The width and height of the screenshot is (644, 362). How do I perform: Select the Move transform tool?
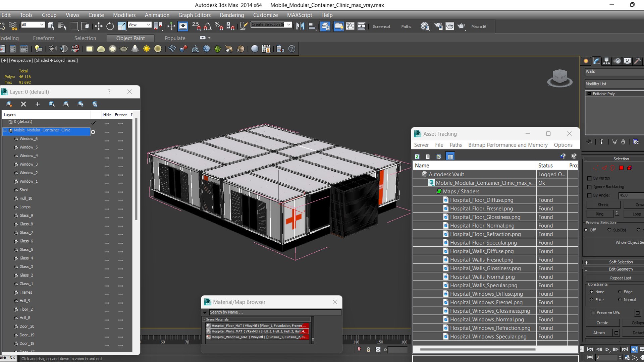pos(99,26)
